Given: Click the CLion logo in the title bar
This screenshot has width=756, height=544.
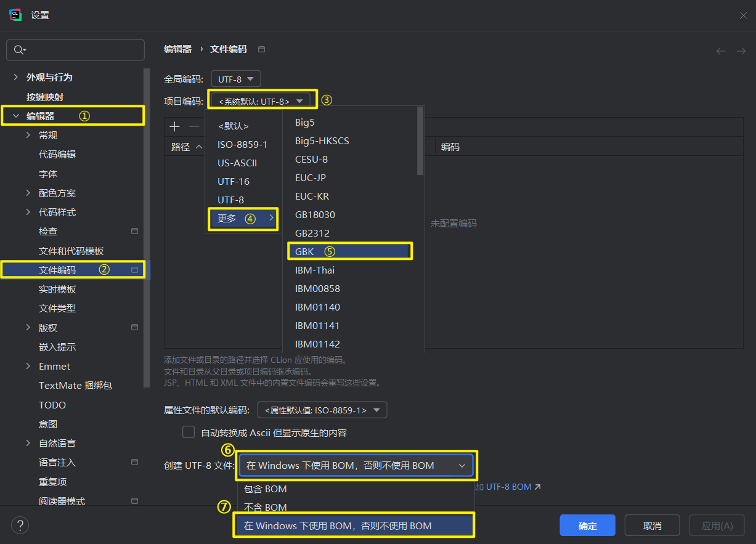Looking at the screenshot, I should pyautogui.click(x=15, y=14).
